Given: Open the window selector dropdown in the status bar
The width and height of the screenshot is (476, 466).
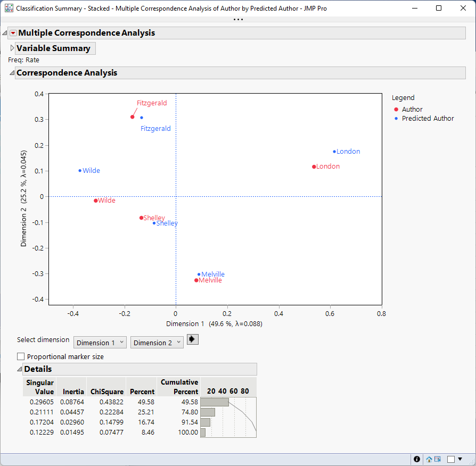Looking at the screenshot, I should click(x=460, y=459).
